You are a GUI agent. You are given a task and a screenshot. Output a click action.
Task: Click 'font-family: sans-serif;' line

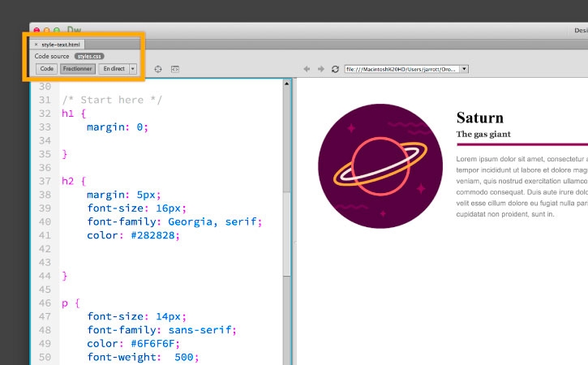[x=161, y=330]
